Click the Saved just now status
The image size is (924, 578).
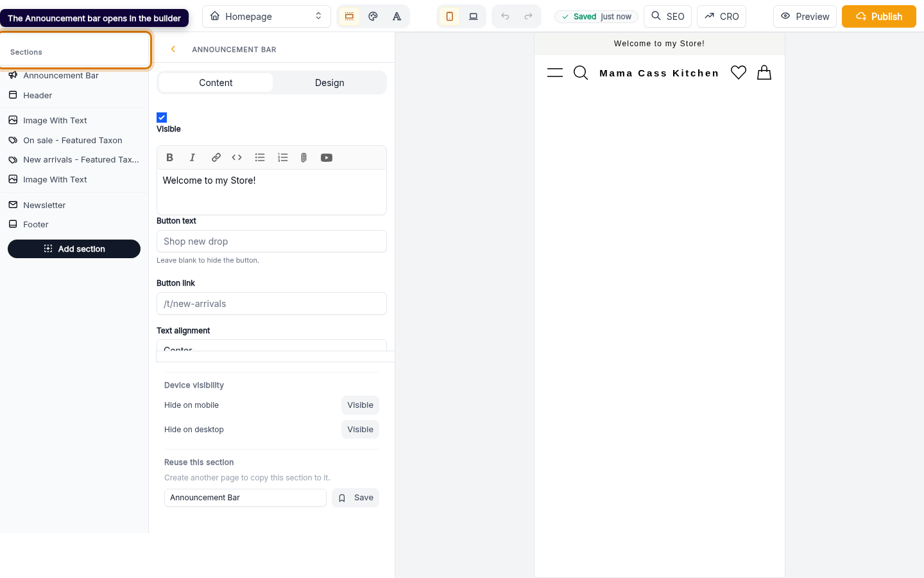tap(596, 17)
